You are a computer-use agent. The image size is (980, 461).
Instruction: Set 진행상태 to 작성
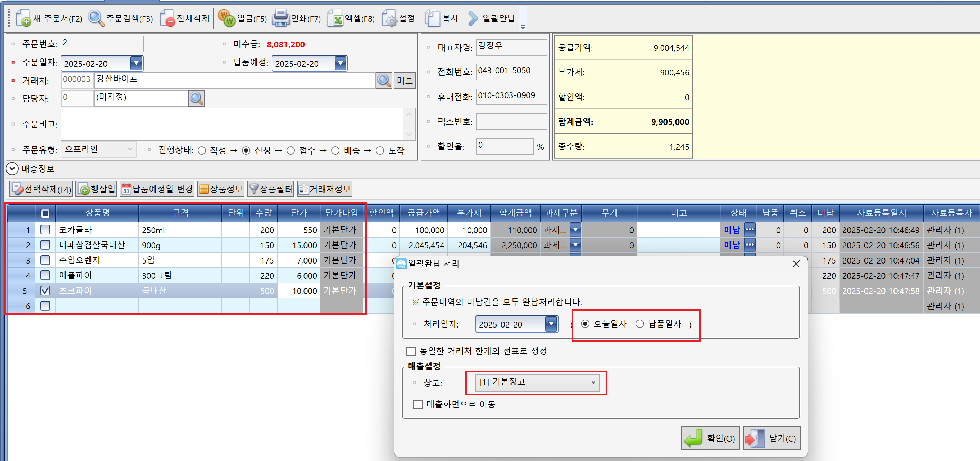tap(202, 150)
